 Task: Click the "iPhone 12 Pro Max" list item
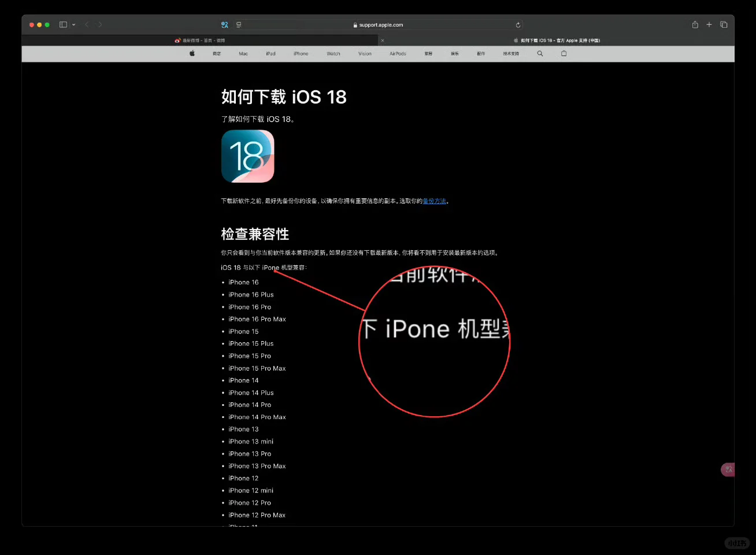pyautogui.click(x=257, y=515)
